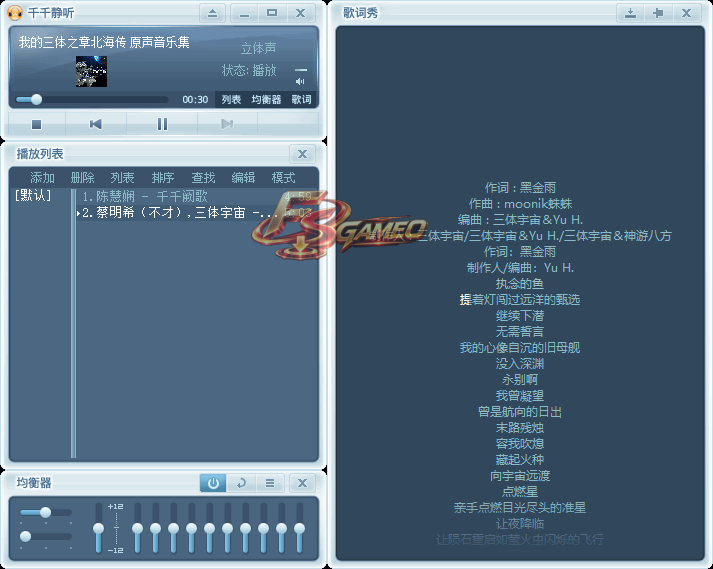Select the [默认] playlist
Viewport: 713px width, 569px height.
33,196
